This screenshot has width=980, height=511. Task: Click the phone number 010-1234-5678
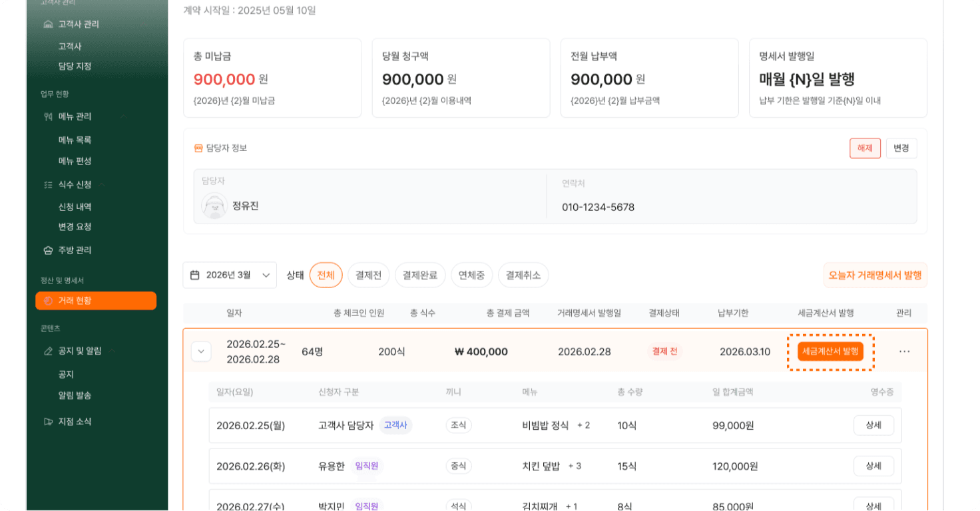[598, 207]
